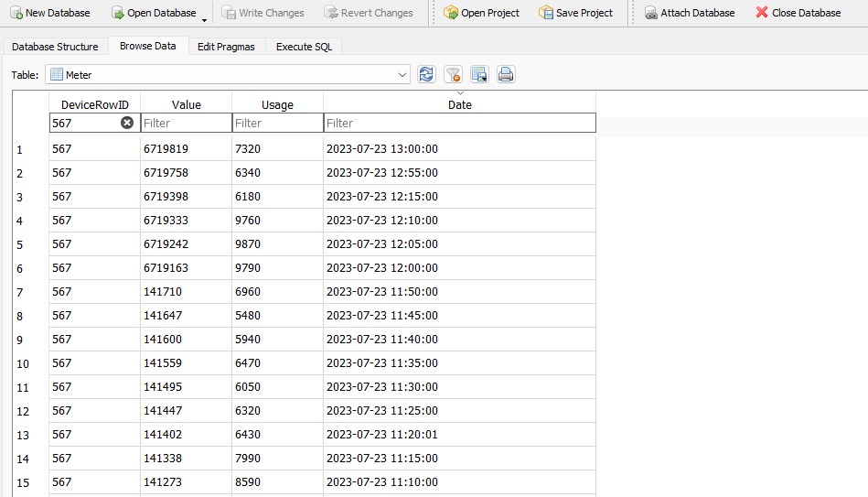Select Usage cell 7990
Image resolution: width=868 pixels, height=497 pixels.
click(277, 459)
